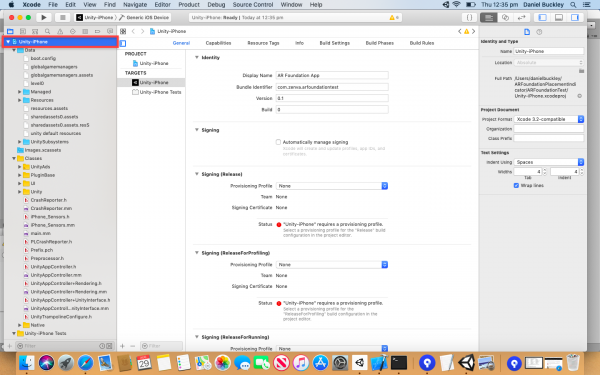The image size is (600, 375).
Task: Show the Assistant editor
Action: [505, 17]
